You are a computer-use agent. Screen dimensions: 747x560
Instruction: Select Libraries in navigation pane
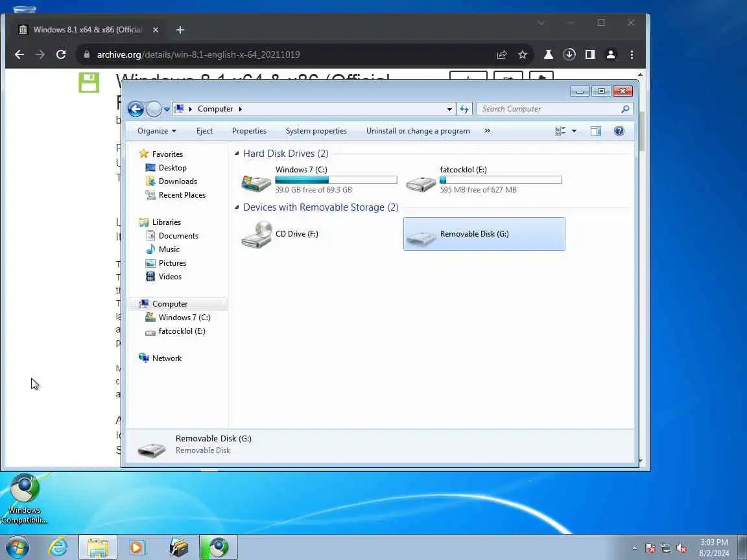(166, 222)
